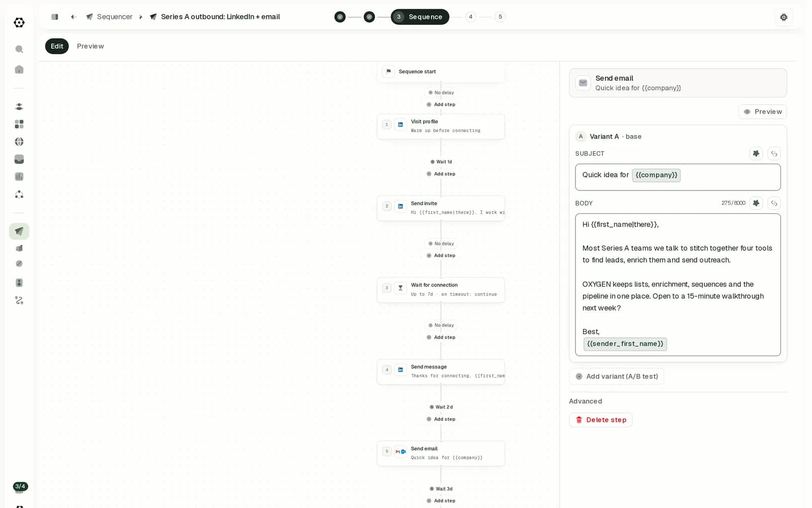The width and height of the screenshot is (812, 508).
Task: Click Preview button with eye icon
Action: 762,112
